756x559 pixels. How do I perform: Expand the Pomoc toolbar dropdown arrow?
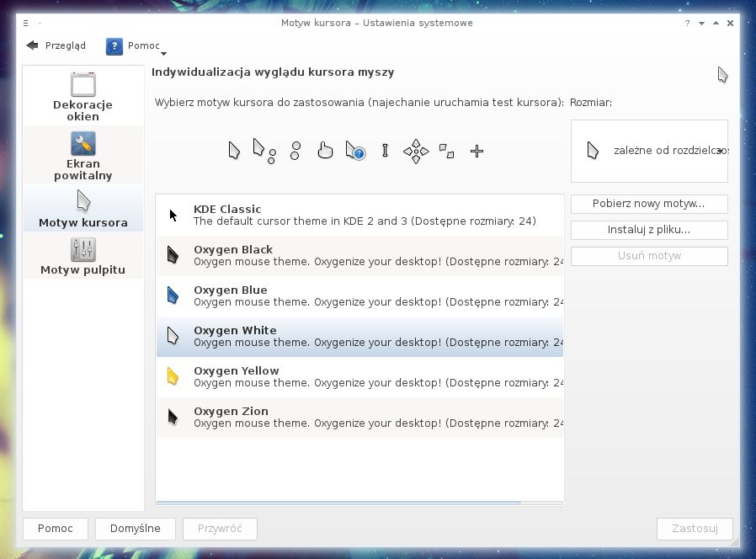[163, 54]
